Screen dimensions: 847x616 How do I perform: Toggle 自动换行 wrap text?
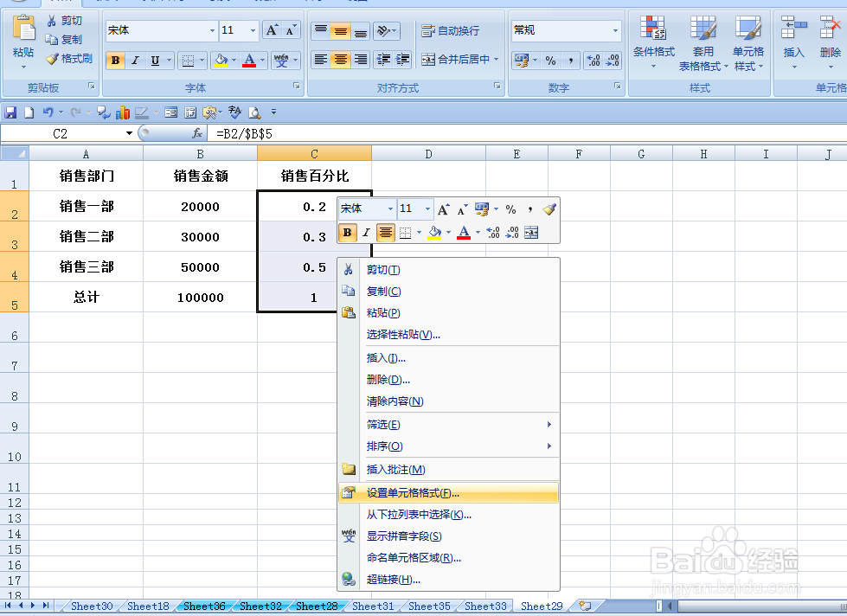(451, 31)
